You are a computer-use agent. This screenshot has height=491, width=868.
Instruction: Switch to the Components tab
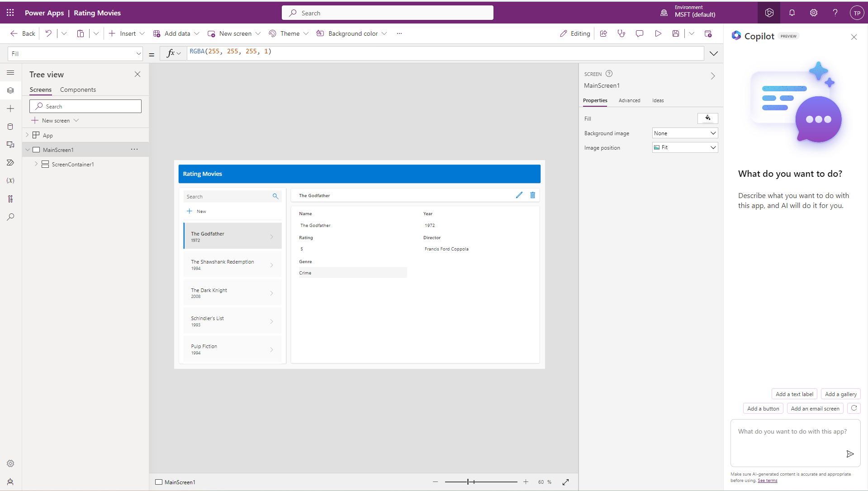coord(78,90)
